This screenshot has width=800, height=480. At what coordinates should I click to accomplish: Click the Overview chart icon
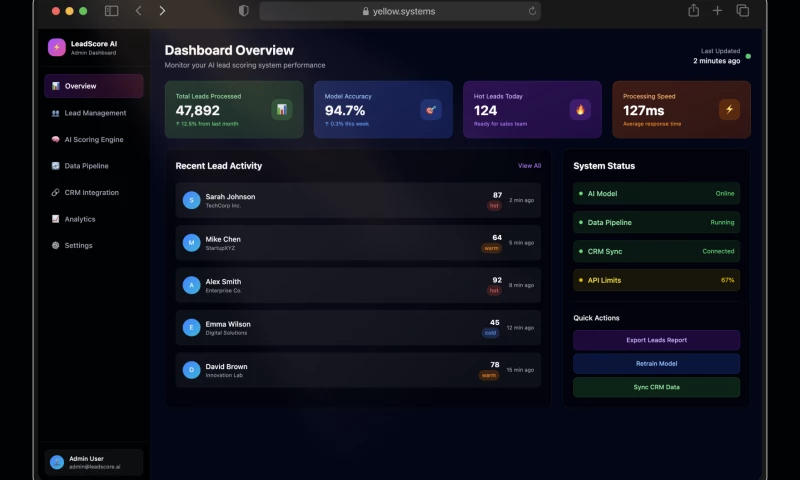pos(56,86)
